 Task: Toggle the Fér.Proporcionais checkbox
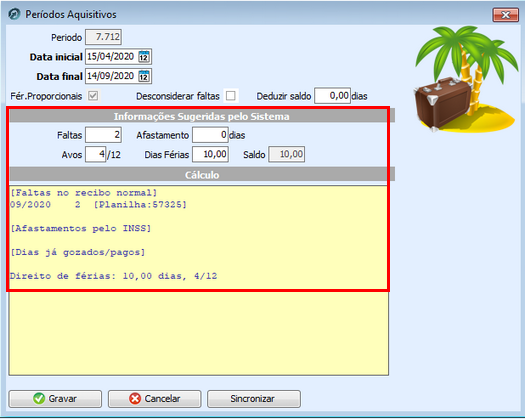[x=93, y=96]
